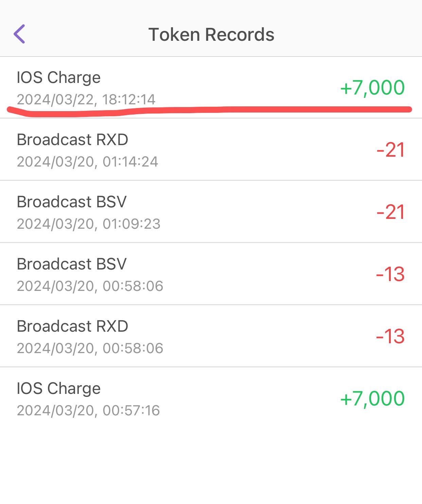Click the timestamp 2024/03/20, 00:57:16

(x=88, y=411)
